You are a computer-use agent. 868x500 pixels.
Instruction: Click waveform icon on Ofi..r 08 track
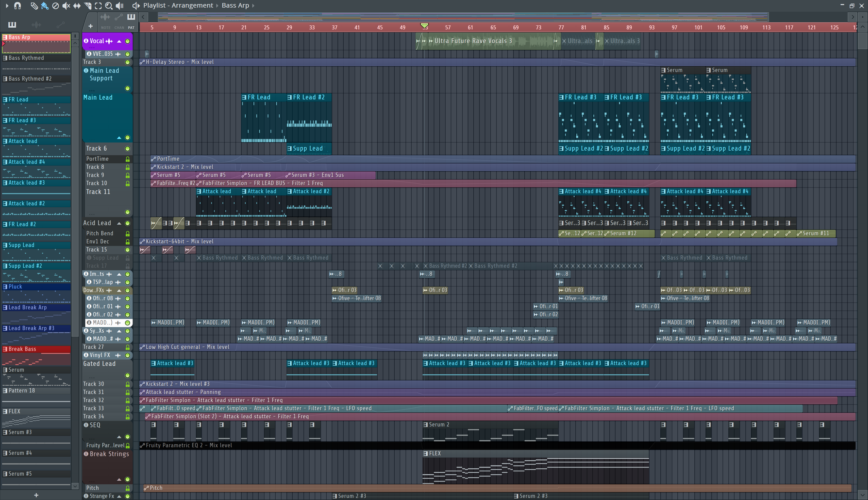(x=118, y=298)
